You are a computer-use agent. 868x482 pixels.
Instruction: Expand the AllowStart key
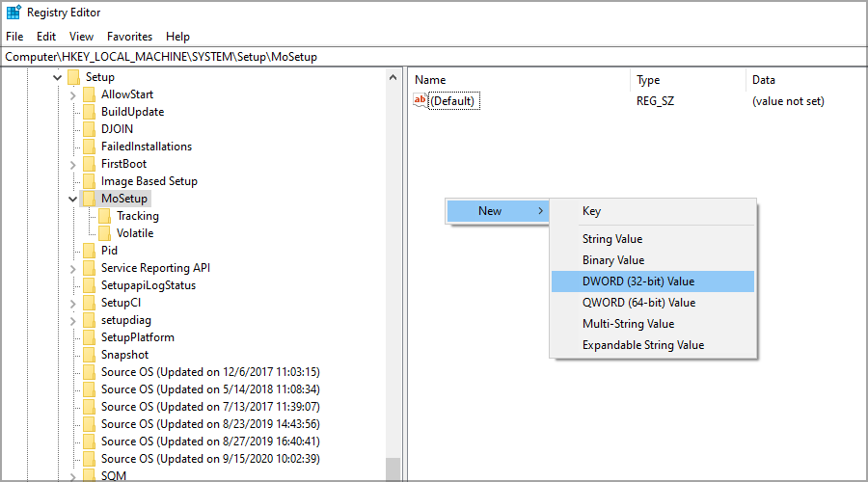coord(73,94)
